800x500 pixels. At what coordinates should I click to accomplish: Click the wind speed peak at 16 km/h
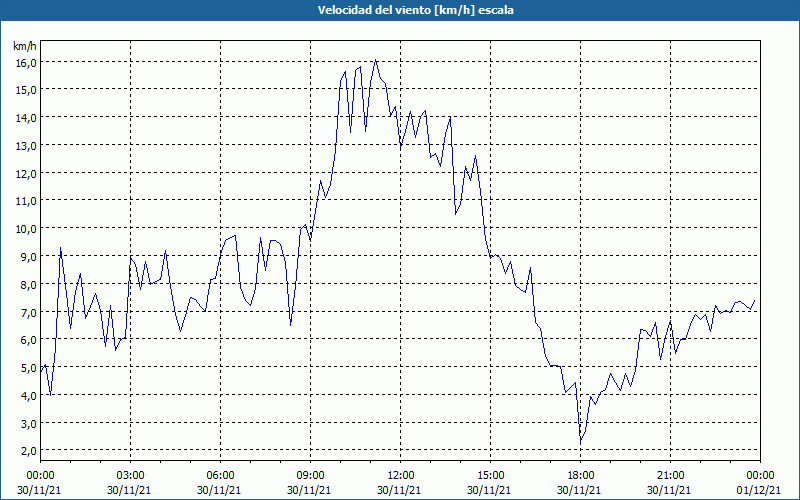[x=376, y=60]
